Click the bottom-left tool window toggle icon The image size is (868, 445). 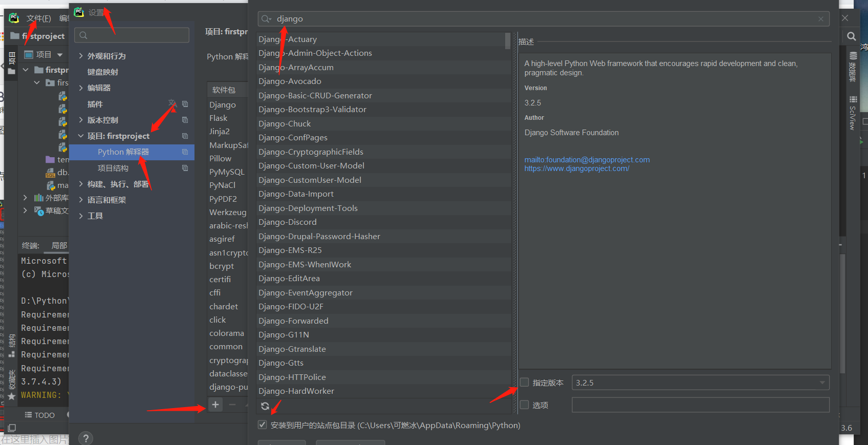[x=12, y=428]
